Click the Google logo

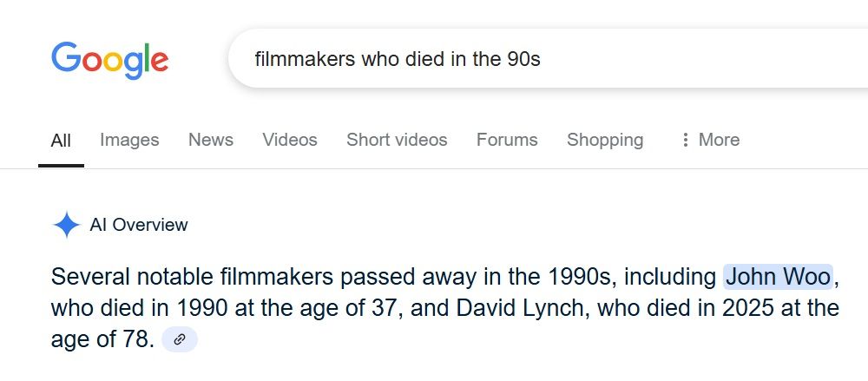click(109, 60)
